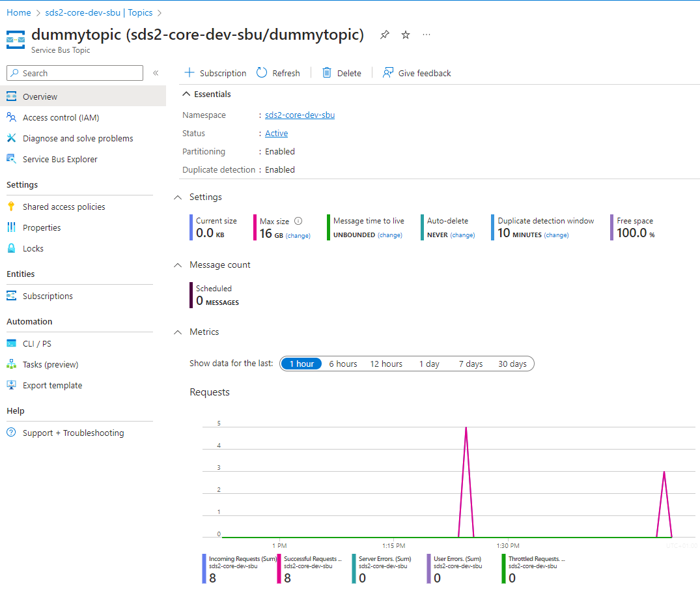Viewport: 700px width, 589px height.
Task: Click the Delete trash icon
Action: [327, 73]
